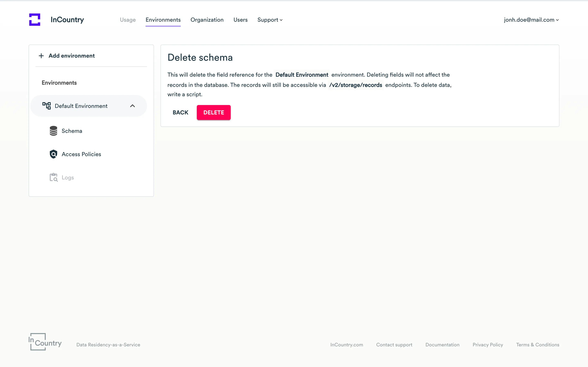Open the Privacy Policy link
This screenshot has width=588, height=367.
click(488, 345)
